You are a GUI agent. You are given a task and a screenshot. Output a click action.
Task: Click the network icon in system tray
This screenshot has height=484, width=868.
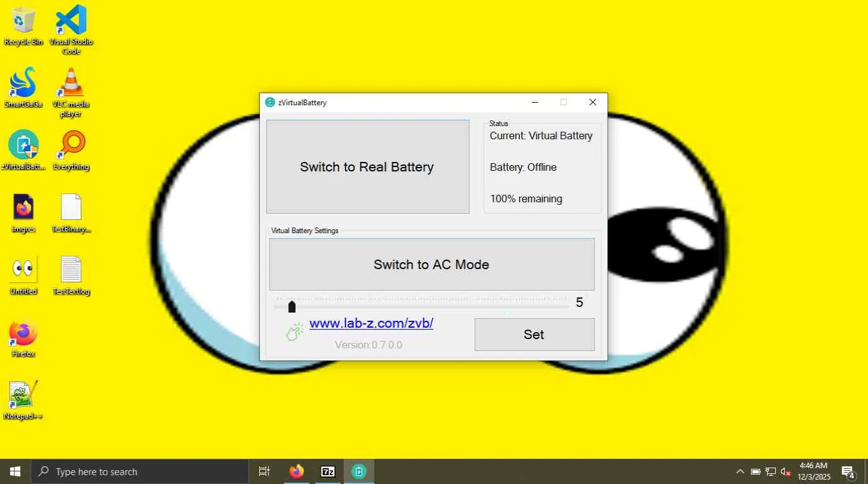(x=770, y=471)
